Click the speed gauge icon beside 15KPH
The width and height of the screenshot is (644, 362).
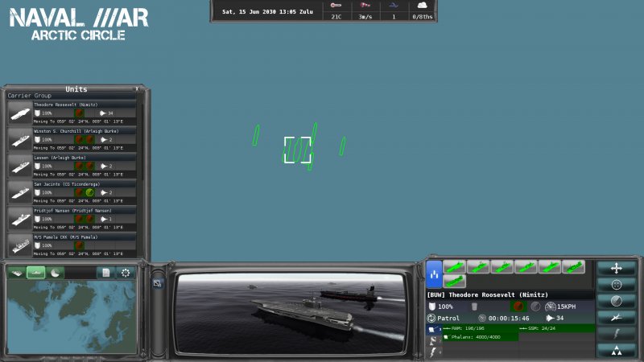[550, 306]
